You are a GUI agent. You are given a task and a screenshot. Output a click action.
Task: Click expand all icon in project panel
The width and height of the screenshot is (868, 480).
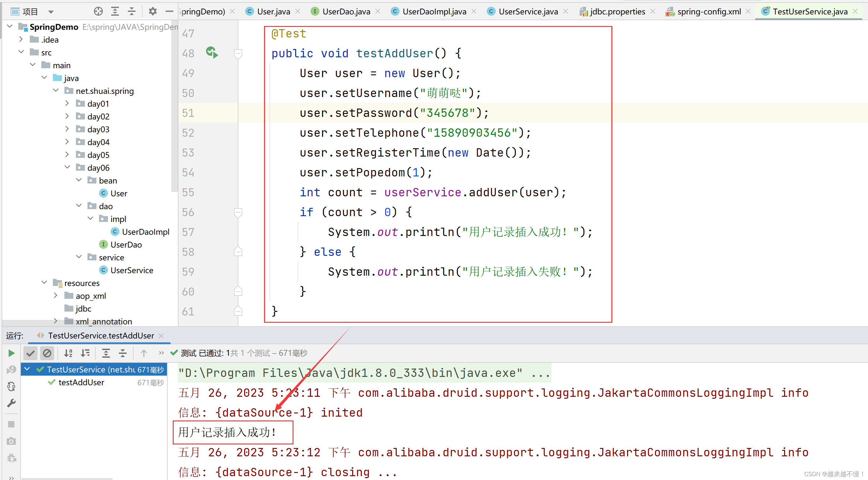click(x=115, y=12)
